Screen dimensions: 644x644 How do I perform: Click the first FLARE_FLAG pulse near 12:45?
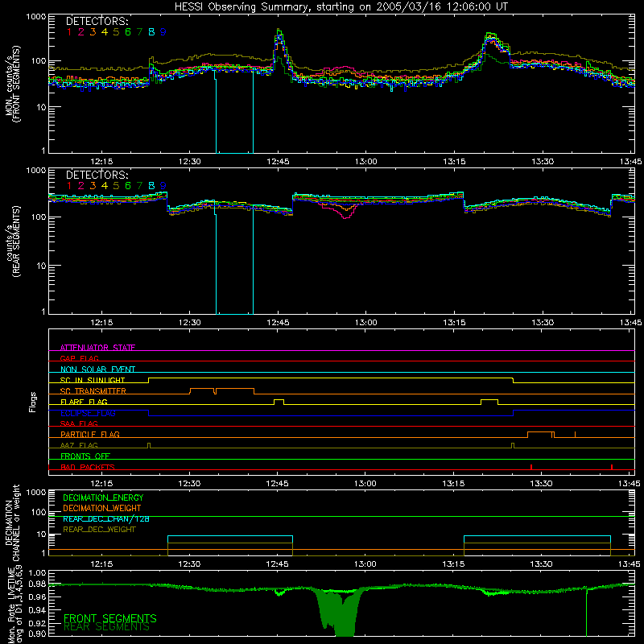point(279,402)
